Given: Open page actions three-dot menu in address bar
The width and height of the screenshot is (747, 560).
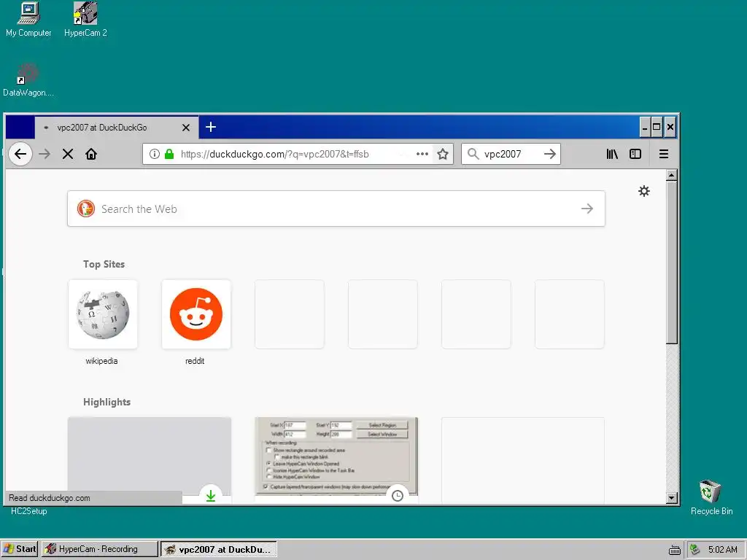Looking at the screenshot, I should pyautogui.click(x=422, y=154).
